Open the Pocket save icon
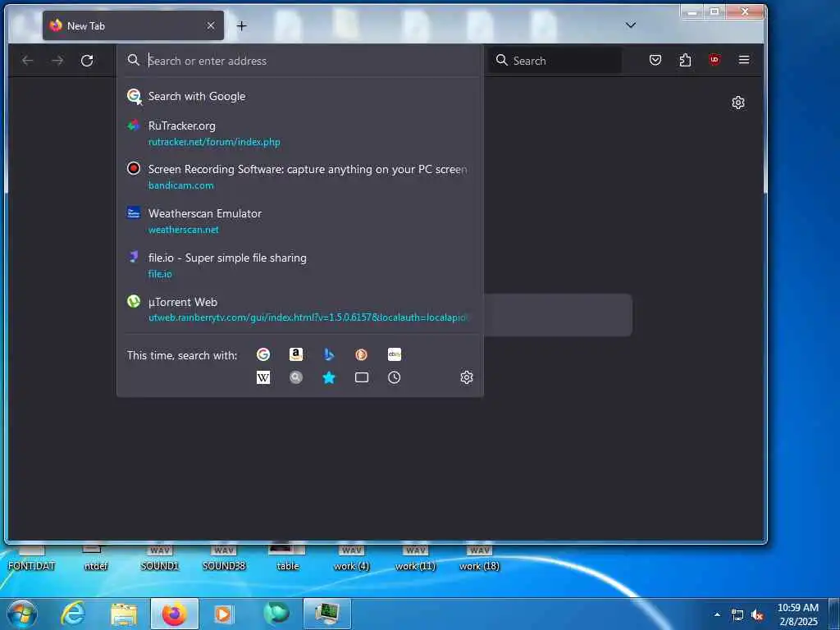This screenshot has height=630, width=840. tap(655, 60)
